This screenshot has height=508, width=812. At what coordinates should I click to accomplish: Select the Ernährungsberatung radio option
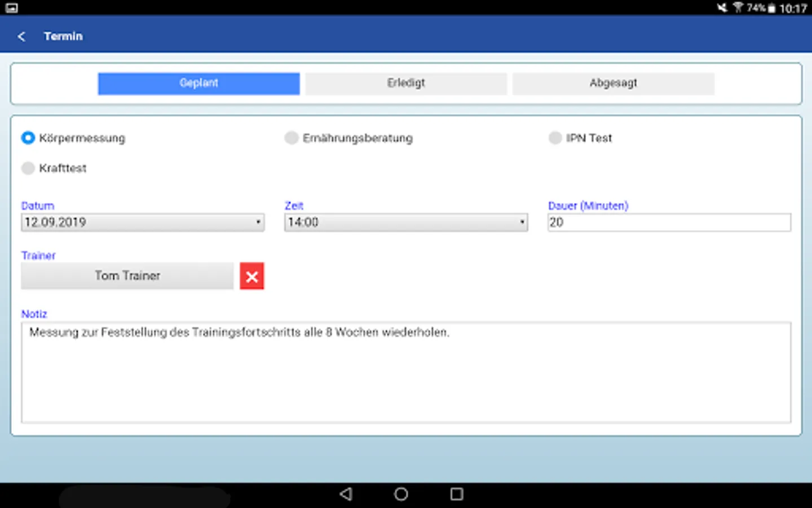click(348, 138)
